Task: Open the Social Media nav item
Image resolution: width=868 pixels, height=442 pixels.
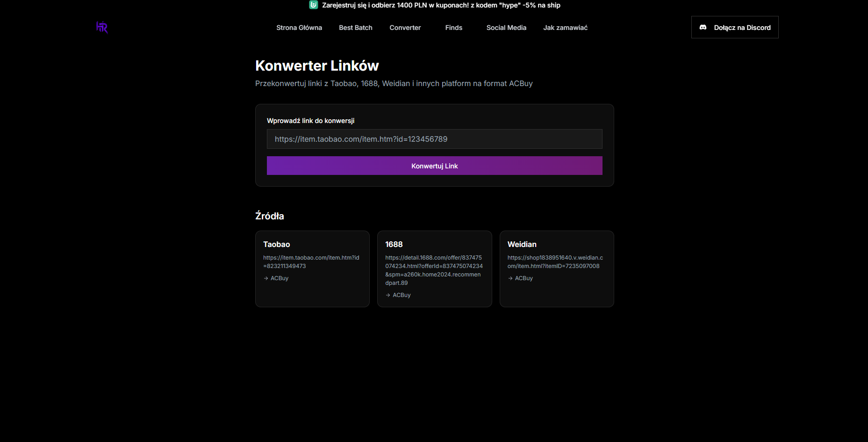Action: click(x=506, y=28)
